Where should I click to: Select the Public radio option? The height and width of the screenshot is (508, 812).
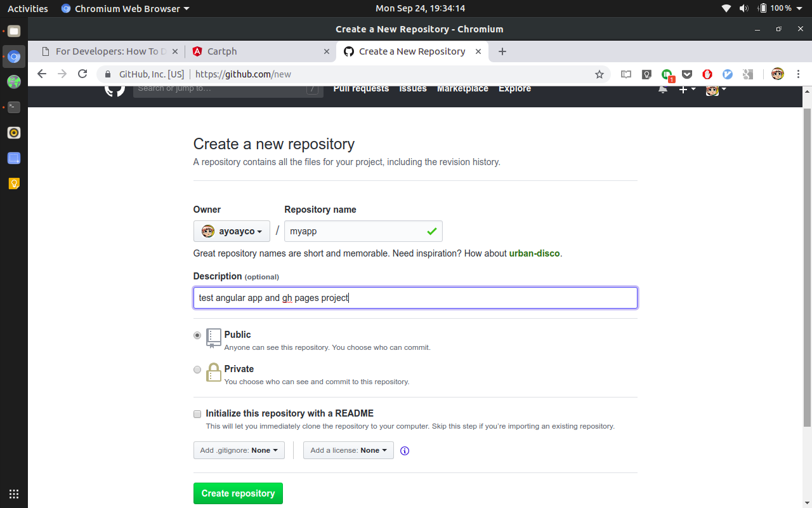(x=197, y=335)
